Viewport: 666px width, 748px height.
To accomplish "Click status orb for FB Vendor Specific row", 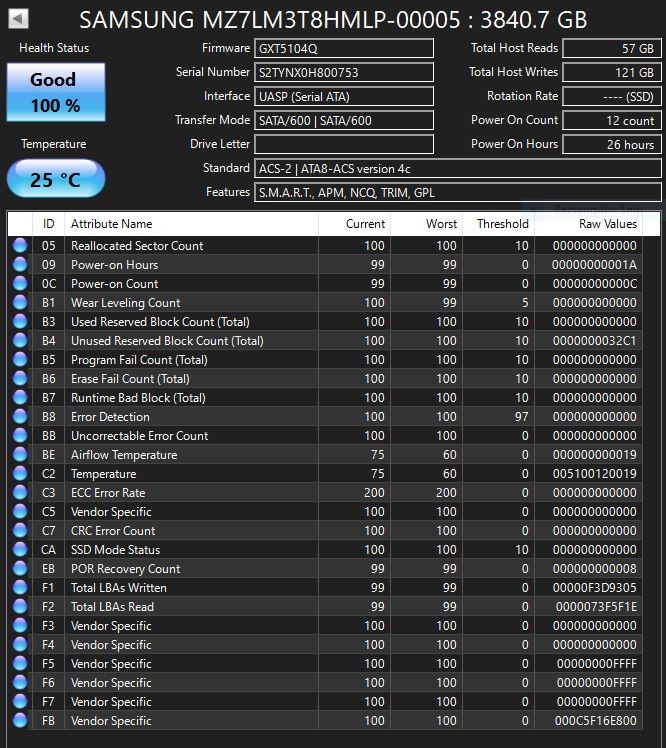I will (x=20, y=720).
